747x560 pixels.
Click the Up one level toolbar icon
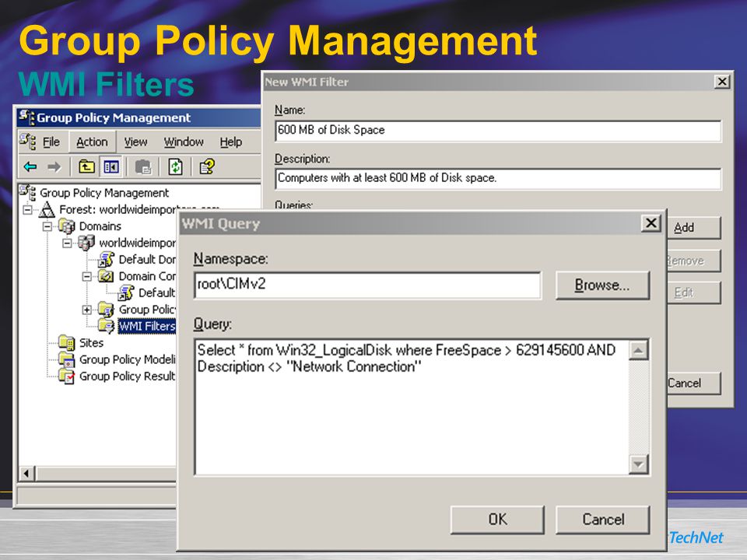tap(86, 166)
